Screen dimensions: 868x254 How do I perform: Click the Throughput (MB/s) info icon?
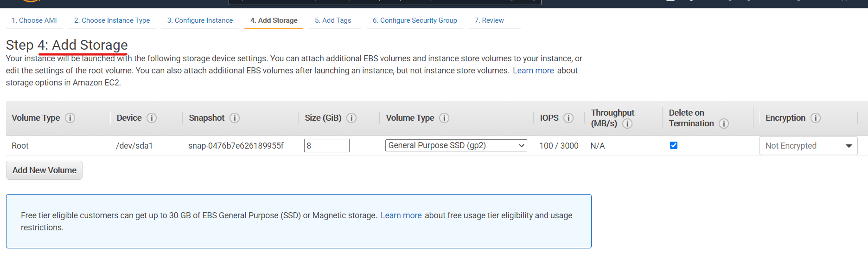[627, 124]
